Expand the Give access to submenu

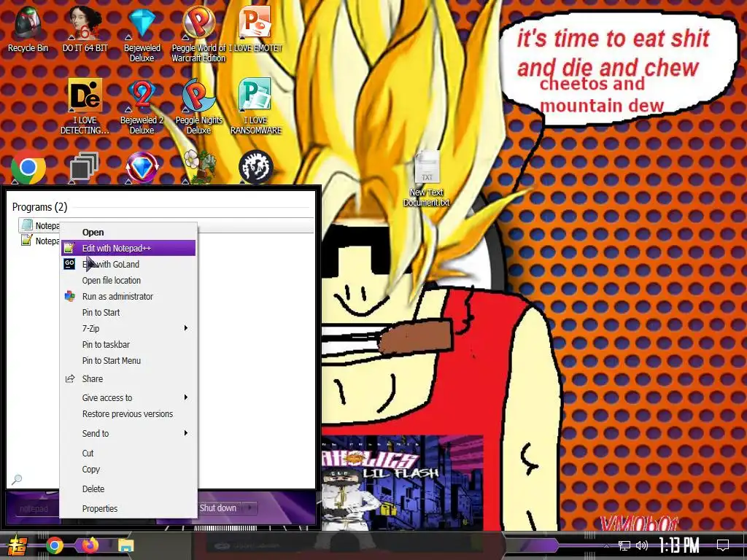pyautogui.click(x=128, y=397)
